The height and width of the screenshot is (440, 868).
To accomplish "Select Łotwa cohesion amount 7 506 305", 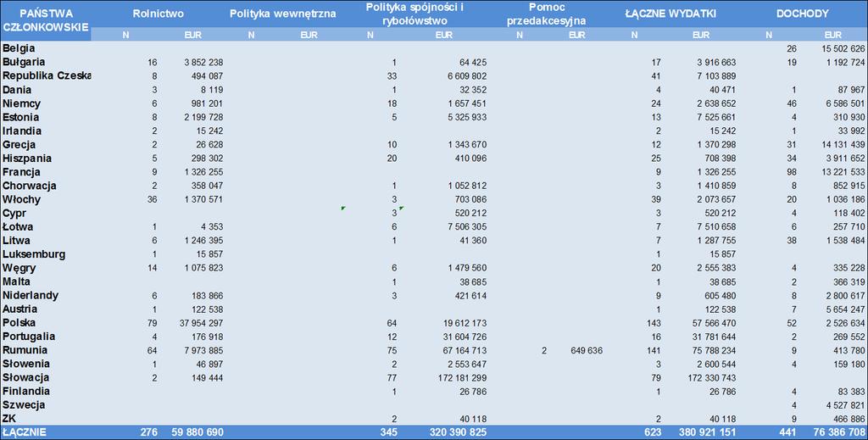I will (x=467, y=227).
